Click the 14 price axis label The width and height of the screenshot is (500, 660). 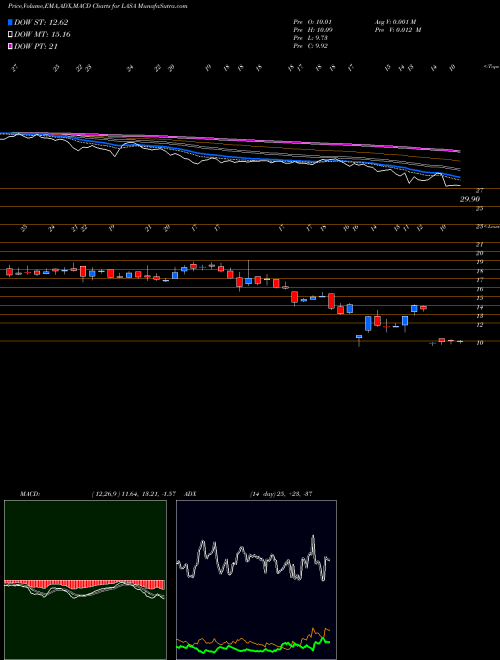tap(479, 307)
